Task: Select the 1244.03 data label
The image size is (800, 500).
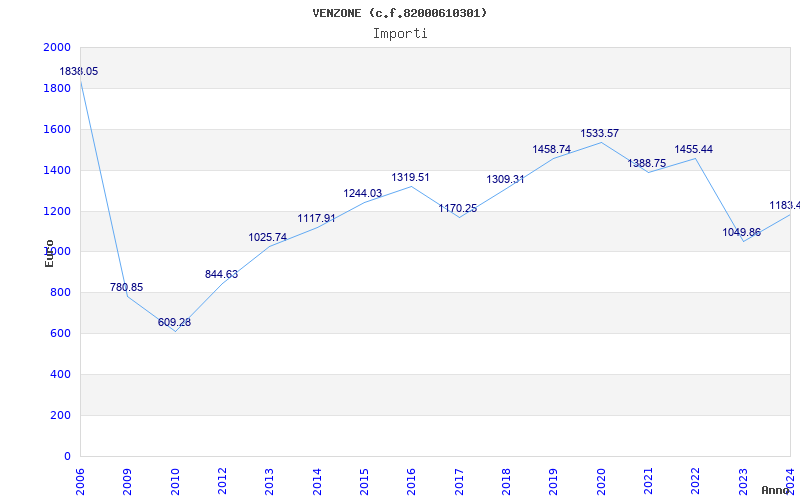Action: (x=363, y=193)
